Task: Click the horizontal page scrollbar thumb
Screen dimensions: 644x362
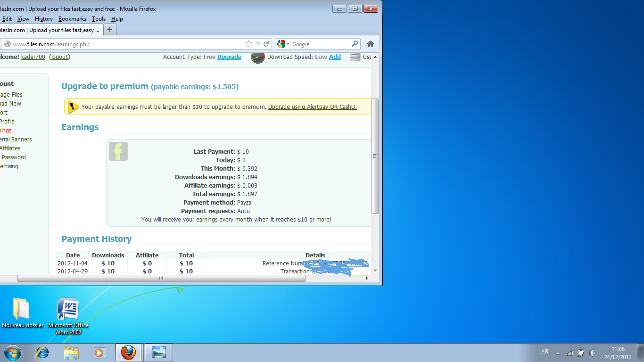Action: [161, 278]
